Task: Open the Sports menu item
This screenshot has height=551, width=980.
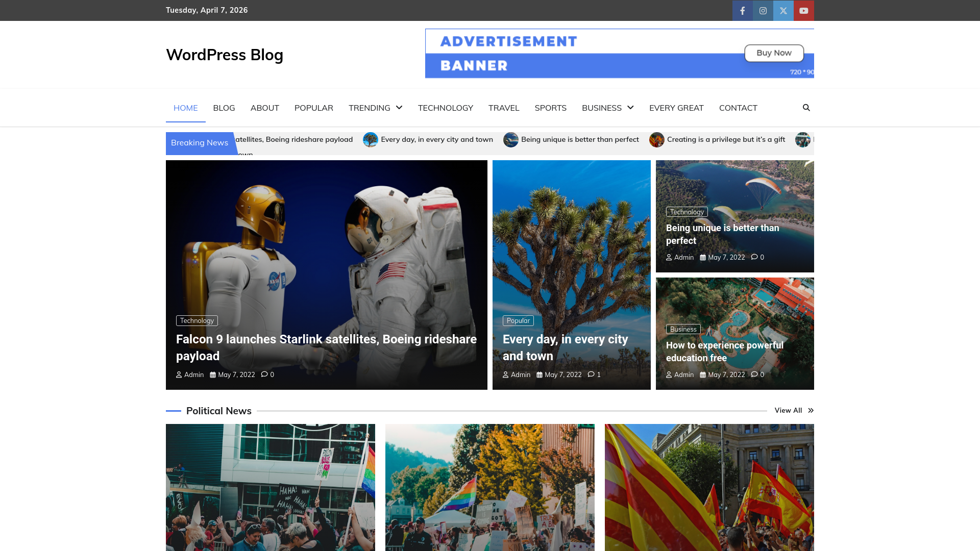Action: pyautogui.click(x=550, y=108)
